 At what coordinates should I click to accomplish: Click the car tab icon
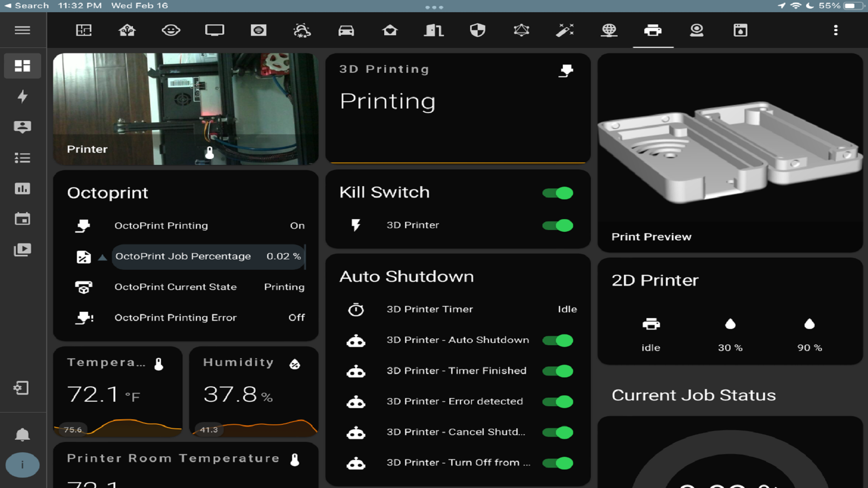tap(346, 30)
